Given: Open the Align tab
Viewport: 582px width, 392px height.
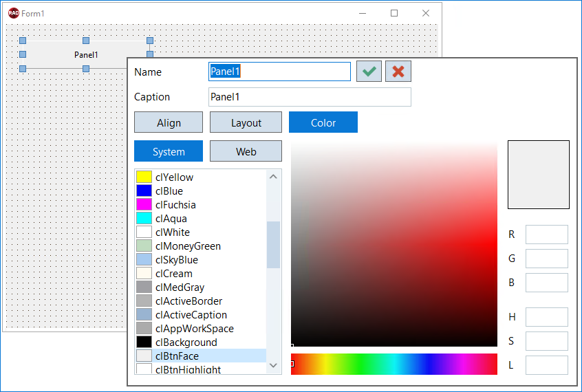Looking at the screenshot, I should click(x=169, y=122).
